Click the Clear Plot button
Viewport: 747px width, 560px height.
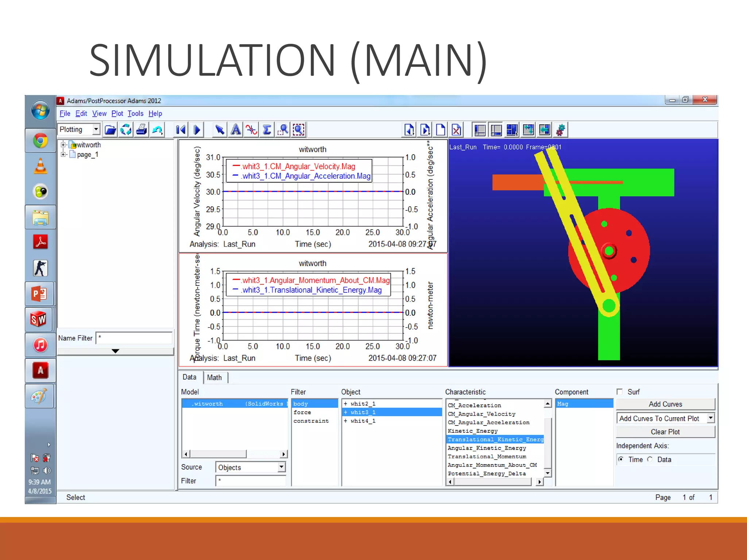click(665, 432)
